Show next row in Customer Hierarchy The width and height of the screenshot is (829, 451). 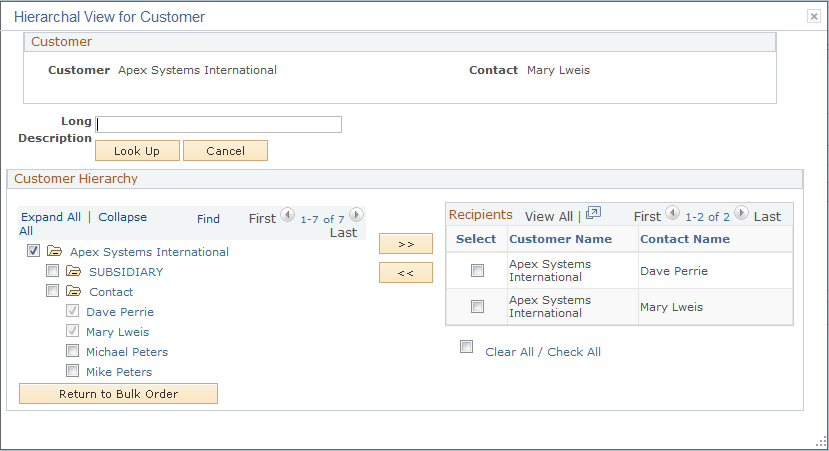(x=356, y=215)
